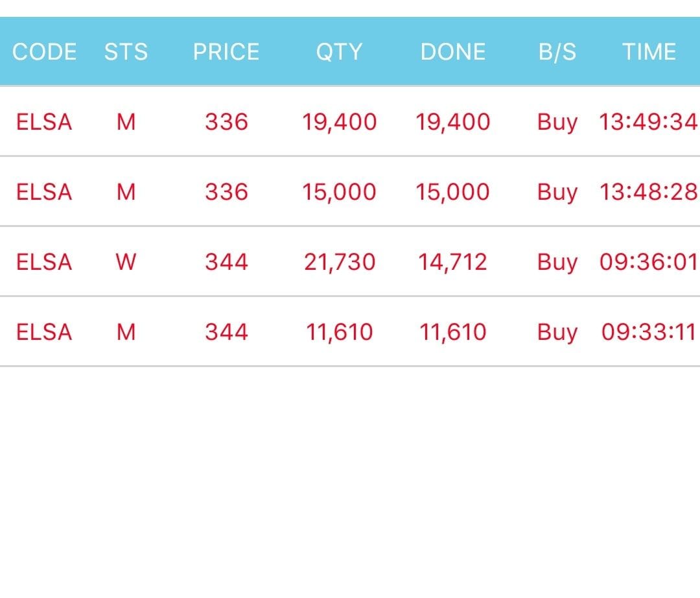Tap the Buy label in the 13:48:28 row

point(557,192)
